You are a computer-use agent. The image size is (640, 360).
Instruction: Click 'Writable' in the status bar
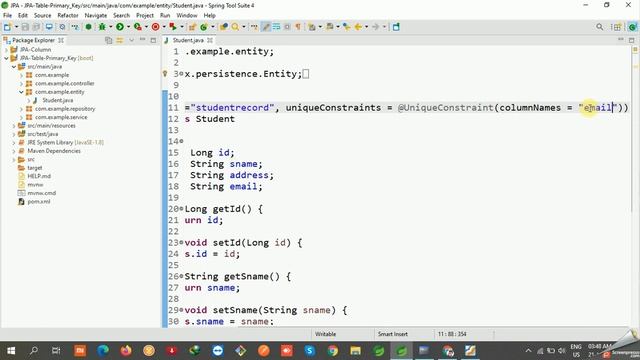325,334
